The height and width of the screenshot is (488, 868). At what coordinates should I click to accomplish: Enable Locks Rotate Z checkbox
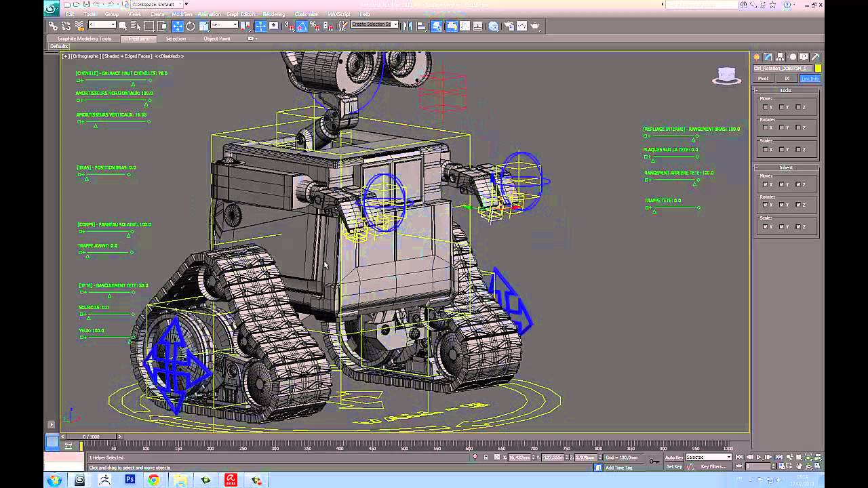[798, 127]
